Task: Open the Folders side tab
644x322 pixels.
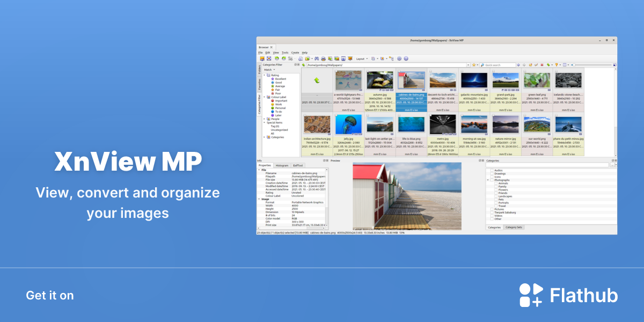Action: (x=259, y=69)
